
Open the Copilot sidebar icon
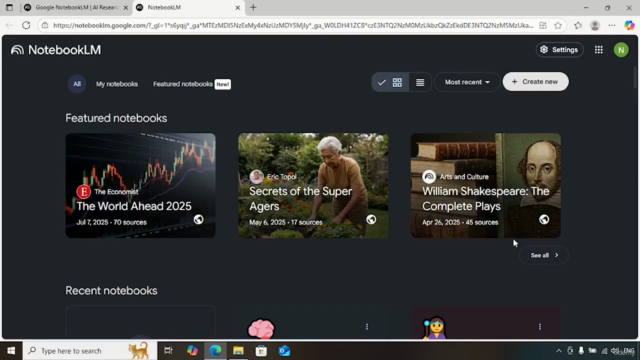[x=629, y=25]
